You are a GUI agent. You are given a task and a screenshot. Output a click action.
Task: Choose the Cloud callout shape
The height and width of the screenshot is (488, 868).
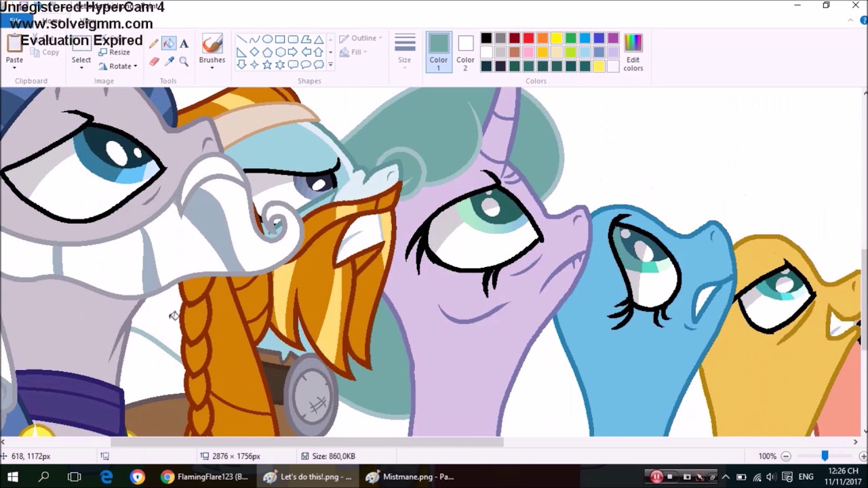pyautogui.click(x=319, y=65)
